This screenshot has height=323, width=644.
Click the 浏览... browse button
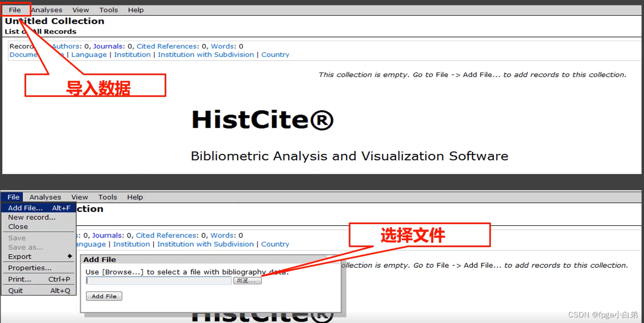coord(247,280)
